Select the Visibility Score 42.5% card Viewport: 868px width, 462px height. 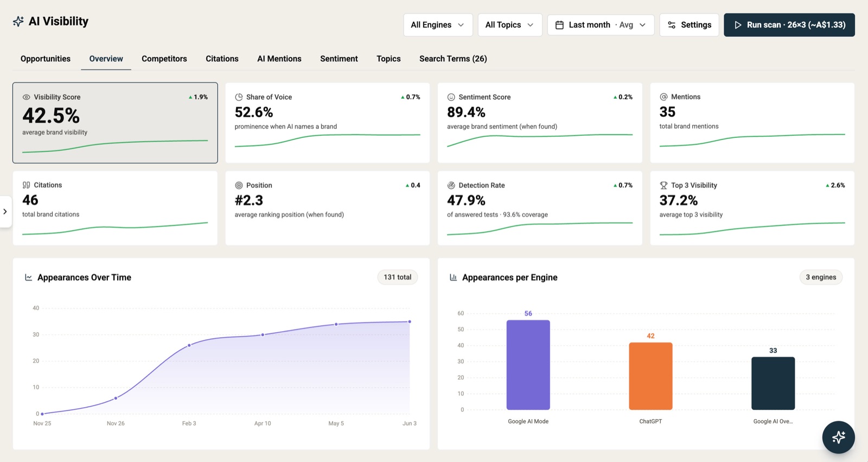click(115, 123)
